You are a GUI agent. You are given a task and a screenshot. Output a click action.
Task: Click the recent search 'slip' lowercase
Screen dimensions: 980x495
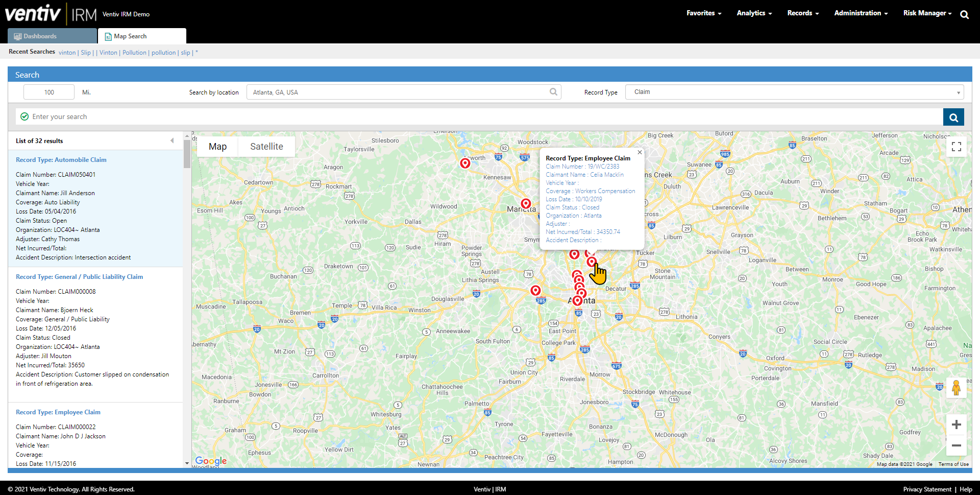pyautogui.click(x=185, y=53)
